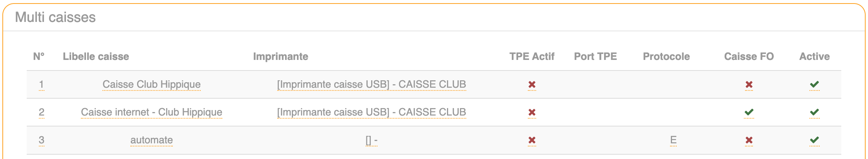Image resolution: width=868 pixels, height=159 pixels.
Task: Click the Libelle caisse column header
Action: [96, 56]
